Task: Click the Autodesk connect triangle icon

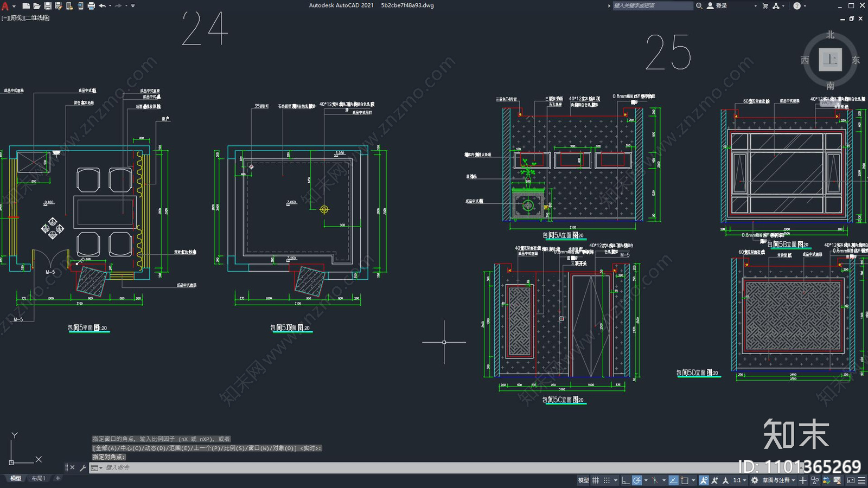Action: [x=776, y=6]
